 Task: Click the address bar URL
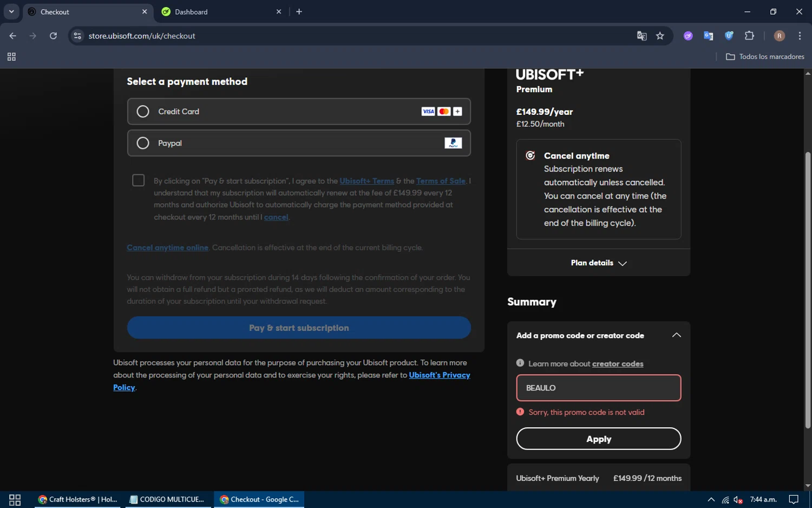(x=142, y=36)
